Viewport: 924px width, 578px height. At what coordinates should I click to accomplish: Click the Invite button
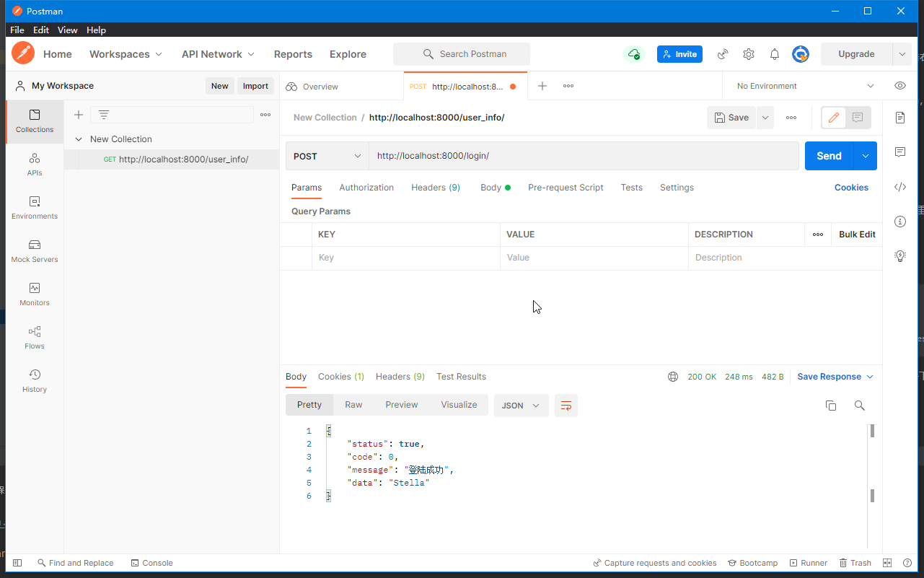679,54
